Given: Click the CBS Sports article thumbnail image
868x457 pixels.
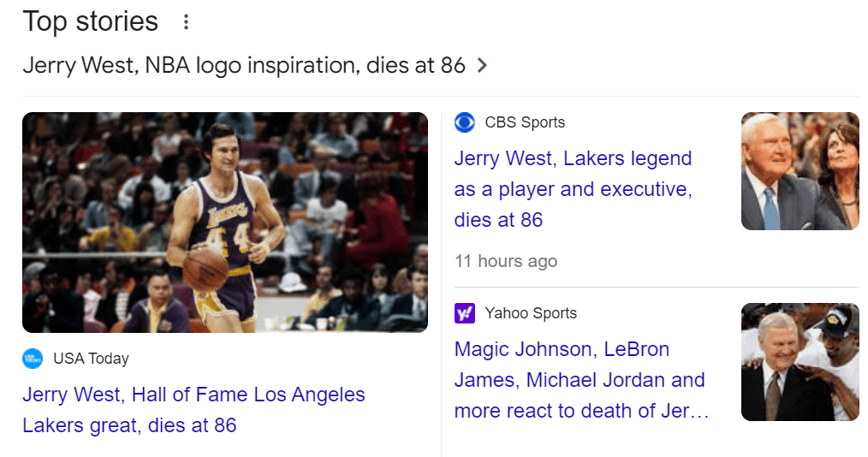Looking at the screenshot, I should (x=800, y=171).
